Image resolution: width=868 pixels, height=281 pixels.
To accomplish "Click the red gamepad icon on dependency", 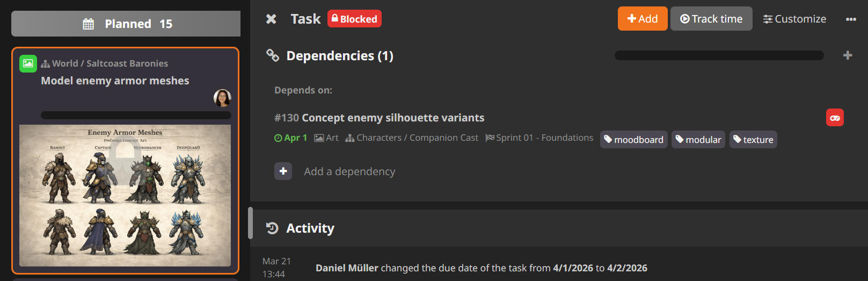I will [x=835, y=118].
